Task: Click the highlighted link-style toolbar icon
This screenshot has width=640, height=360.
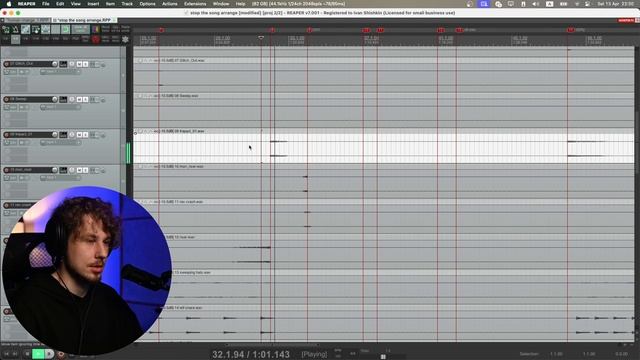Action: tap(25, 29)
